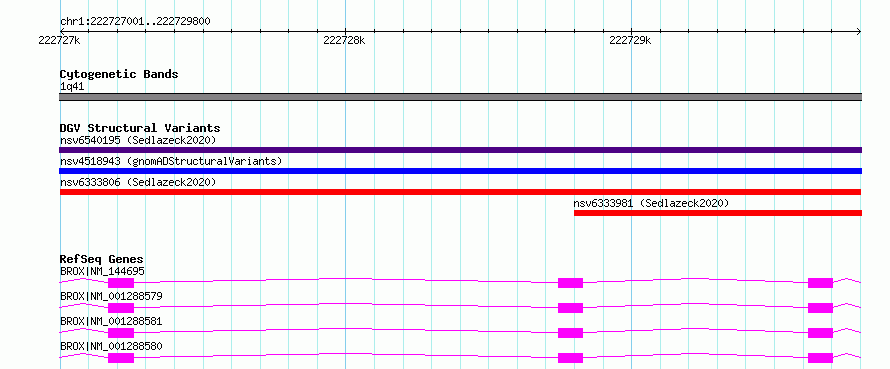Select the short red nsv6333981 variant bar
The width and height of the screenshot is (890, 369).
pyautogui.click(x=718, y=213)
